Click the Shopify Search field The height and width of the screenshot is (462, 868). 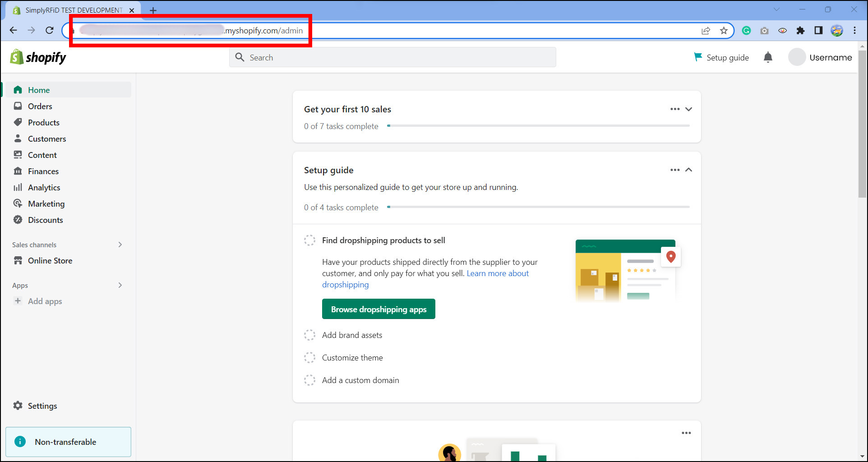coord(392,57)
